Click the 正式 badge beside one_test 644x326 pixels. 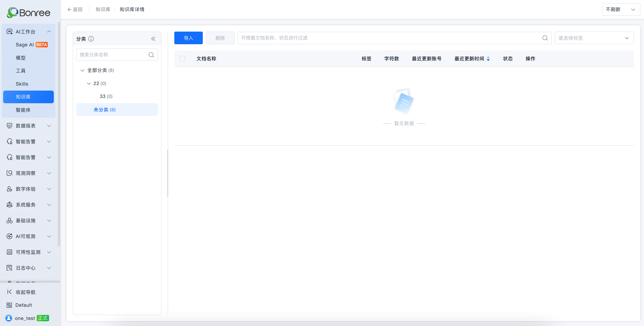click(43, 318)
